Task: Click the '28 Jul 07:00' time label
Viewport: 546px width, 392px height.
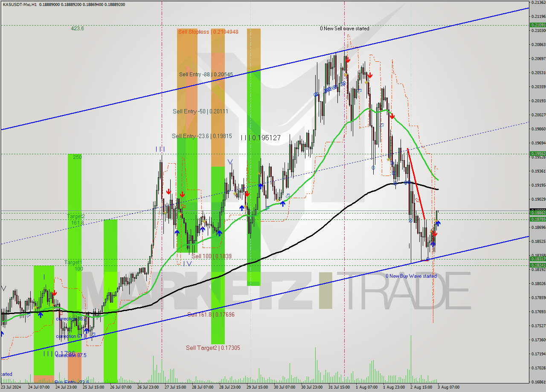Action: click(203, 387)
